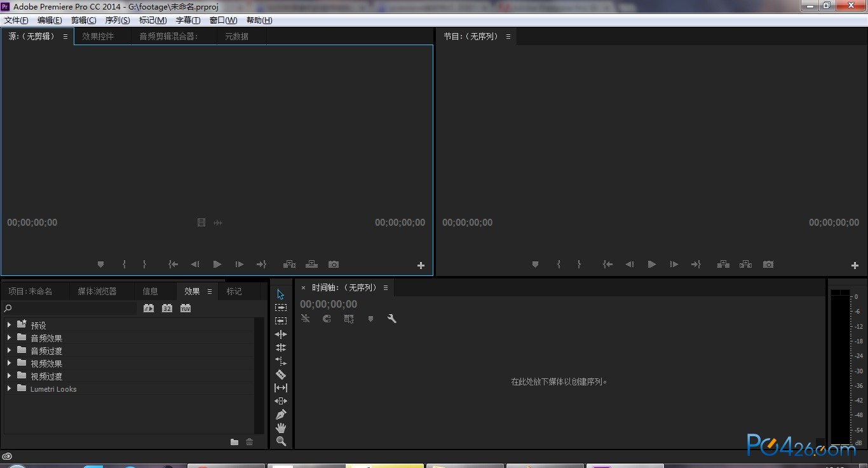Click Export Frame camera in Program monitor
868x468 pixels.
tap(768, 265)
